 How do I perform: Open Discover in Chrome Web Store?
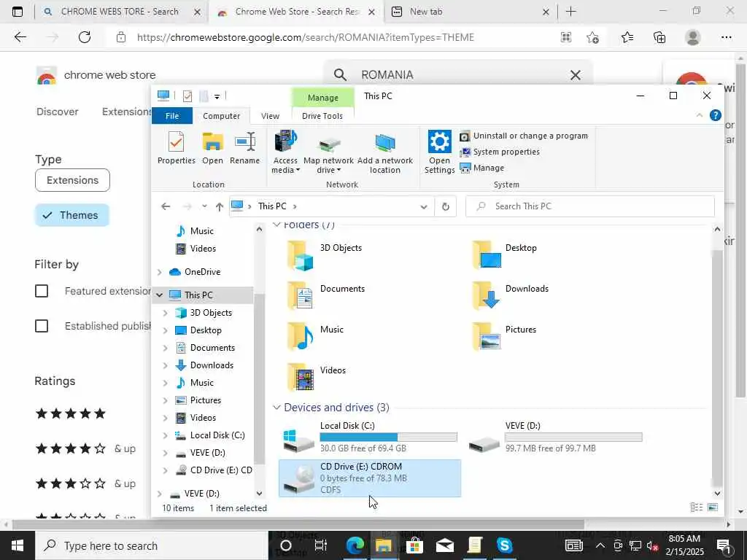[57, 112]
